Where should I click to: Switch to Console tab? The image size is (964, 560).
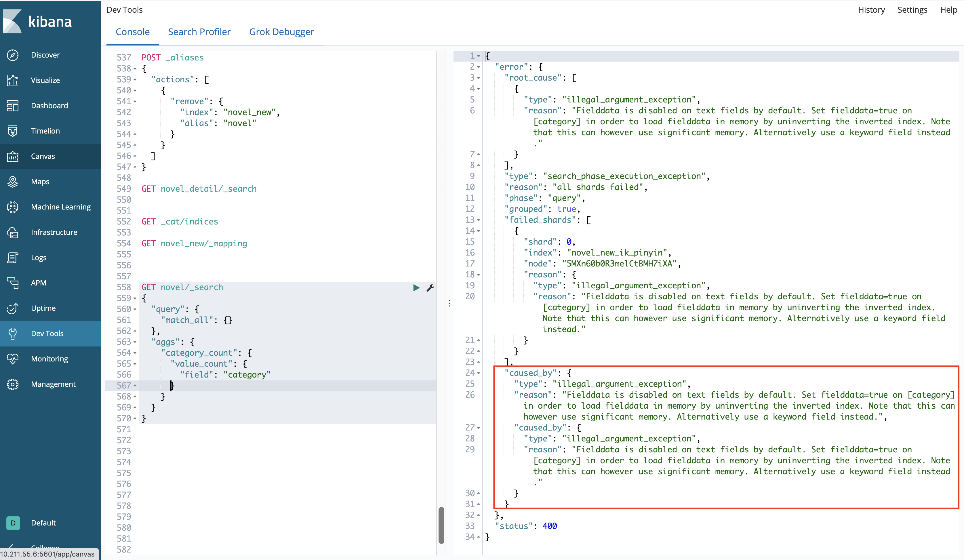(x=132, y=32)
